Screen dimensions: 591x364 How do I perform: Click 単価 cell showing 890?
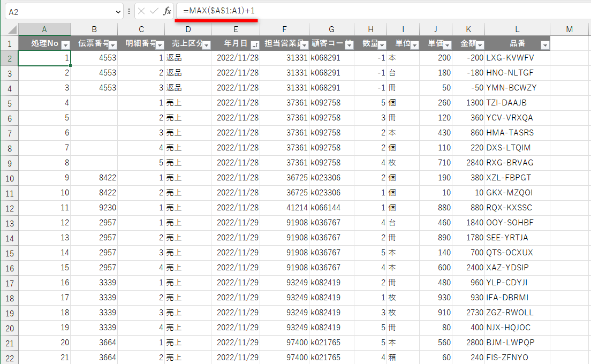(436, 238)
